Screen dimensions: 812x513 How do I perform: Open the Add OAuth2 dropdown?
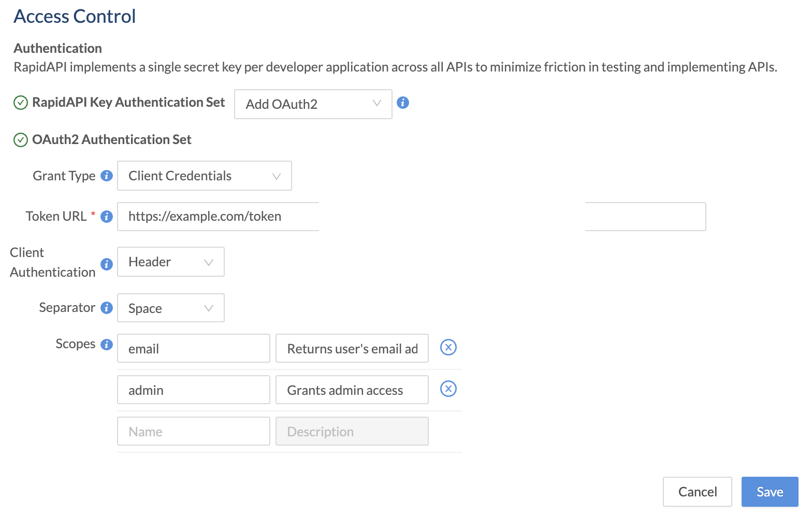(x=313, y=104)
